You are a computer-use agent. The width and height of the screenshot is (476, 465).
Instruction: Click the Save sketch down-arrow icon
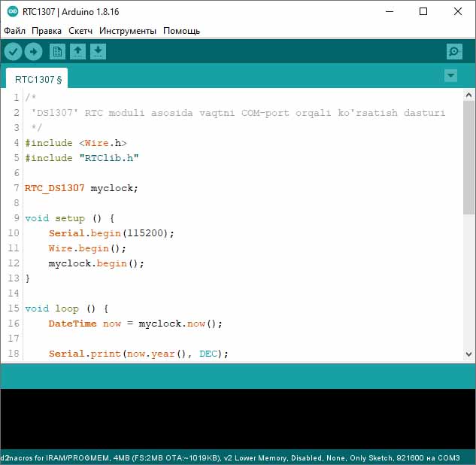(x=98, y=51)
